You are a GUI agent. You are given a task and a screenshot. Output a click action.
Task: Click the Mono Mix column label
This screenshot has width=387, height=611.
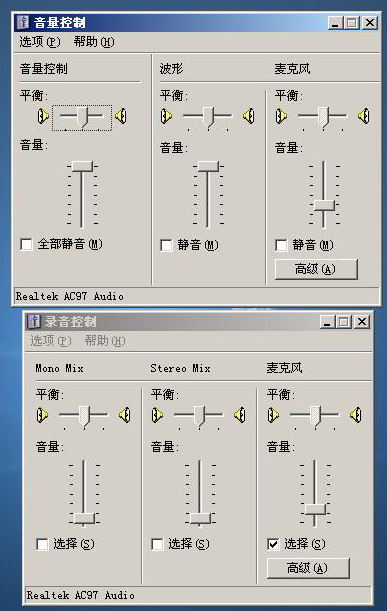point(60,368)
